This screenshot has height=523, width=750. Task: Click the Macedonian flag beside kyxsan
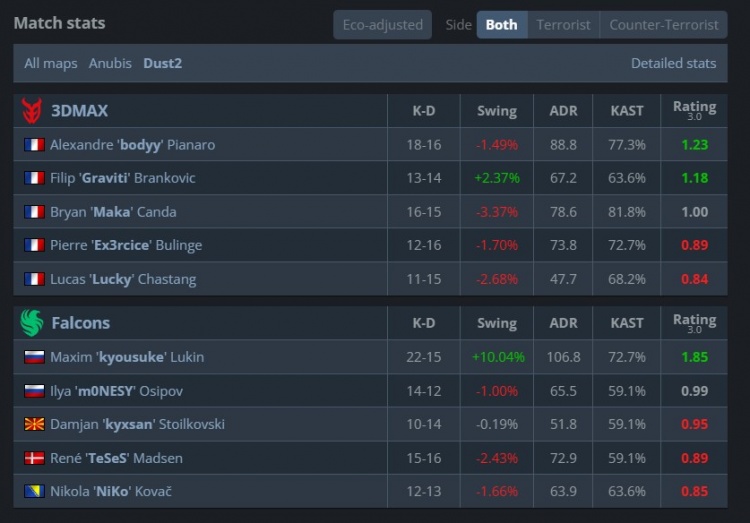pyautogui.click(x=35, y=425)
